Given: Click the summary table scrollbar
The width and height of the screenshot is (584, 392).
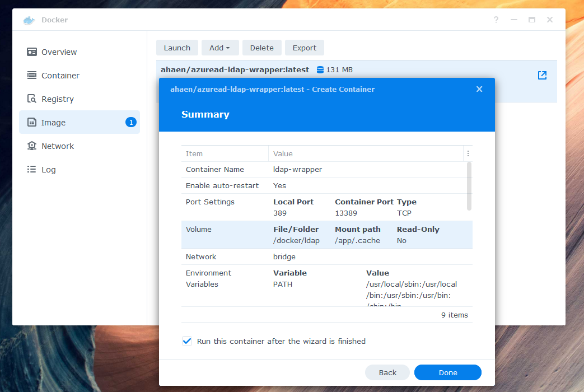Looking at the screenshot, I should click(x=469, y=186).
